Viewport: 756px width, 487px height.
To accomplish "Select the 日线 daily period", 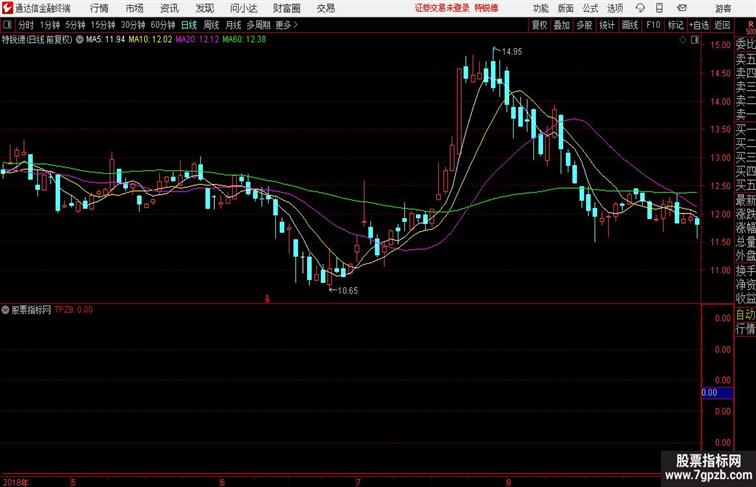I will (x=189, y=25).
